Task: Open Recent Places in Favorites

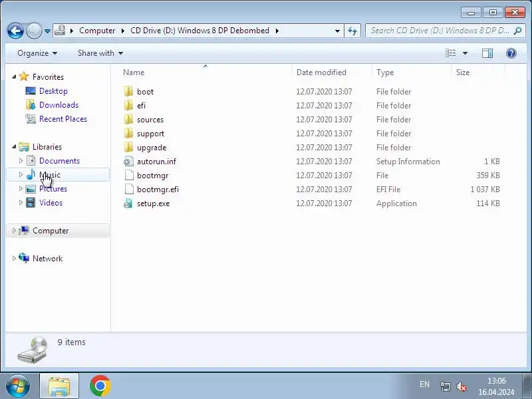Action: tap(63, 119)
